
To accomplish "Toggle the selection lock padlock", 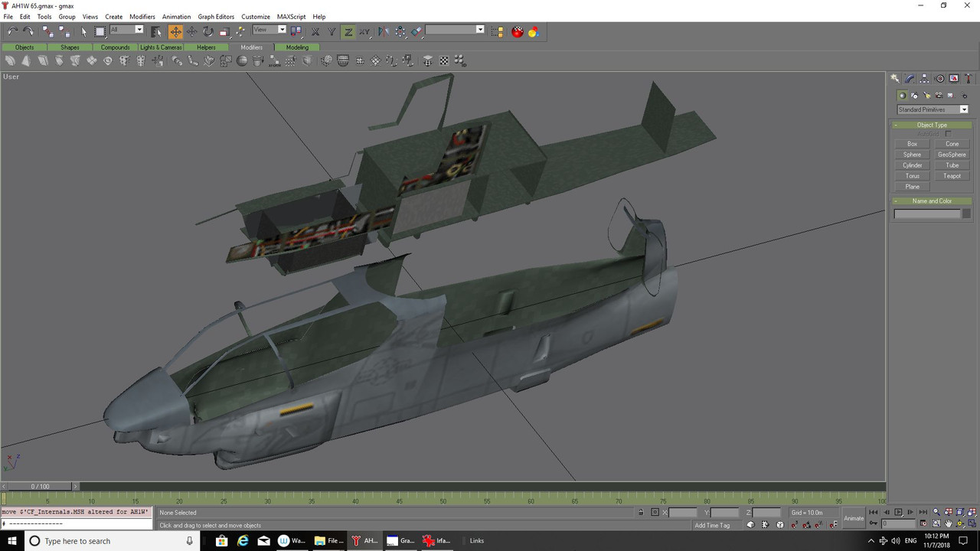I will [x=641, y=512].
